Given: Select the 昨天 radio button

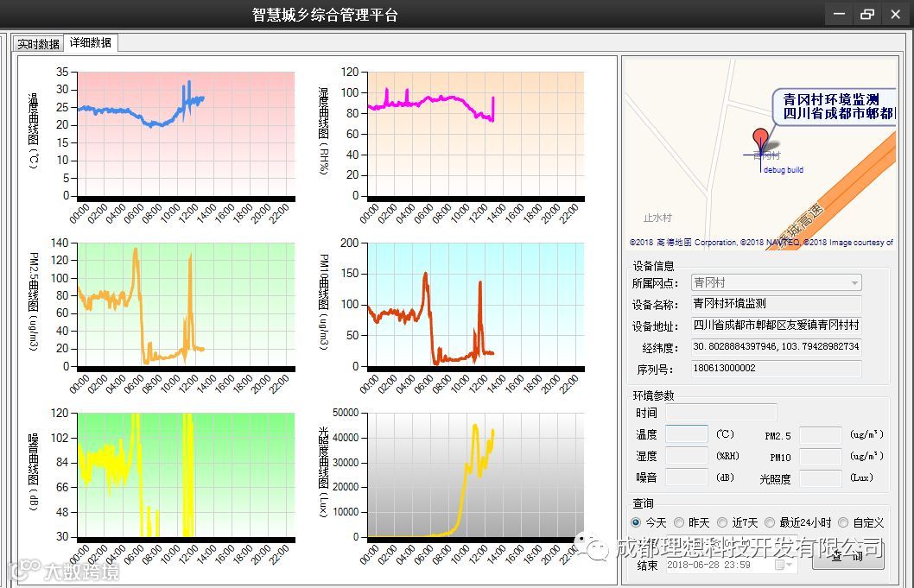Looking at the screenshot, I should pyautogui.click(x=679, y=522).
